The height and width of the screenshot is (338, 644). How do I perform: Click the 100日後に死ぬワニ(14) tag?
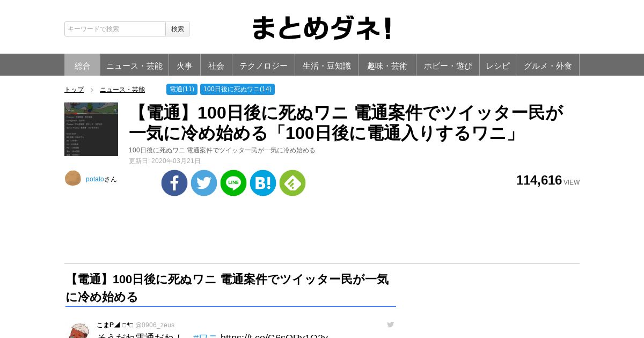[237, 89]
